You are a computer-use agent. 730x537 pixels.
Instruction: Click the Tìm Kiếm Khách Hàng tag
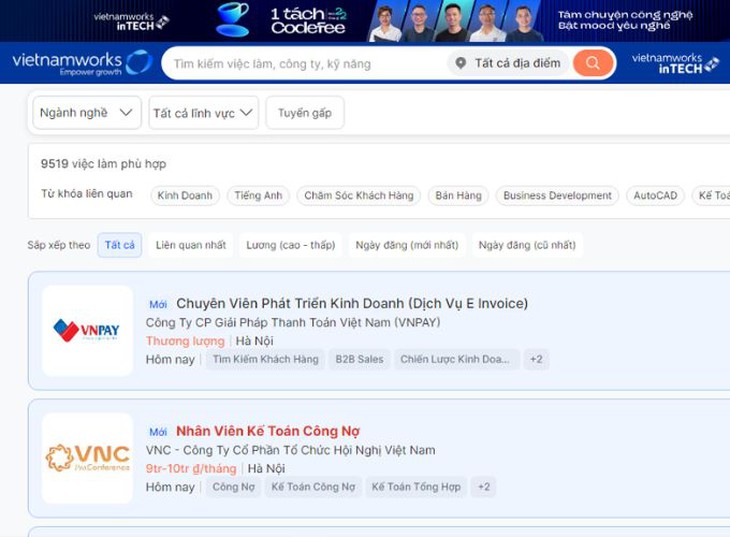[265, 359]
